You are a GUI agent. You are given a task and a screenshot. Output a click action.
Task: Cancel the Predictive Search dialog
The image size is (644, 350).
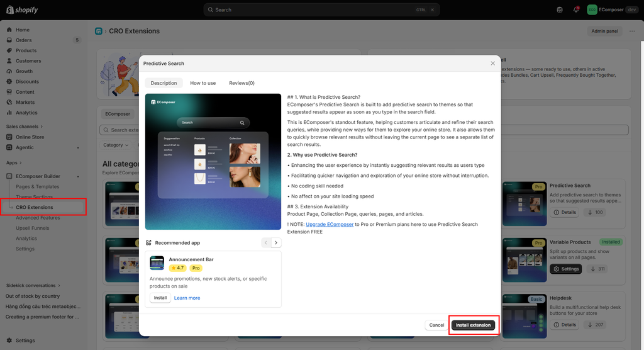(436, 325)
